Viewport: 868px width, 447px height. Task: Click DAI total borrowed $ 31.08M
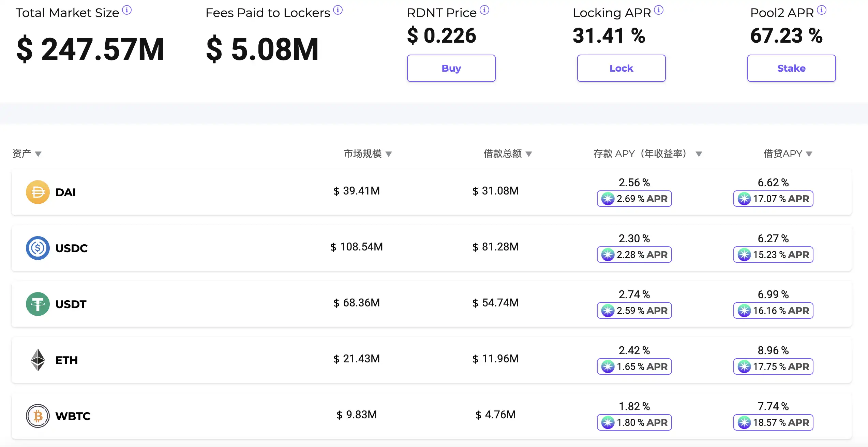495,191
